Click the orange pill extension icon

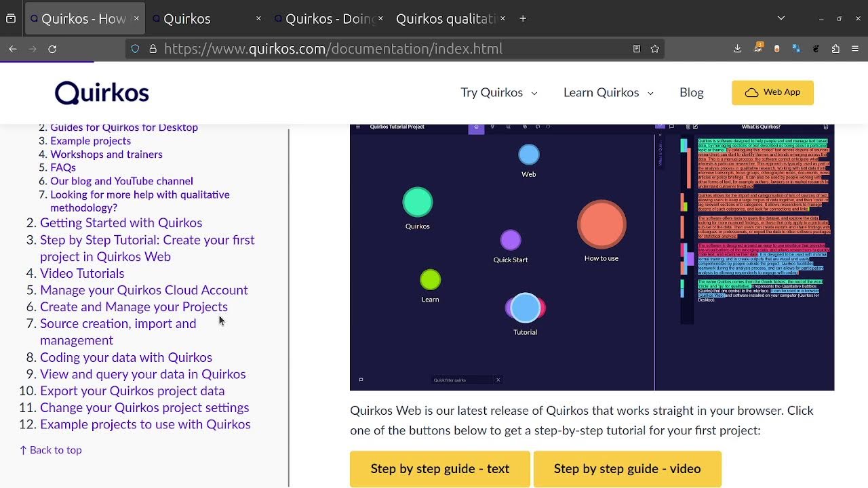pos(777,49)
